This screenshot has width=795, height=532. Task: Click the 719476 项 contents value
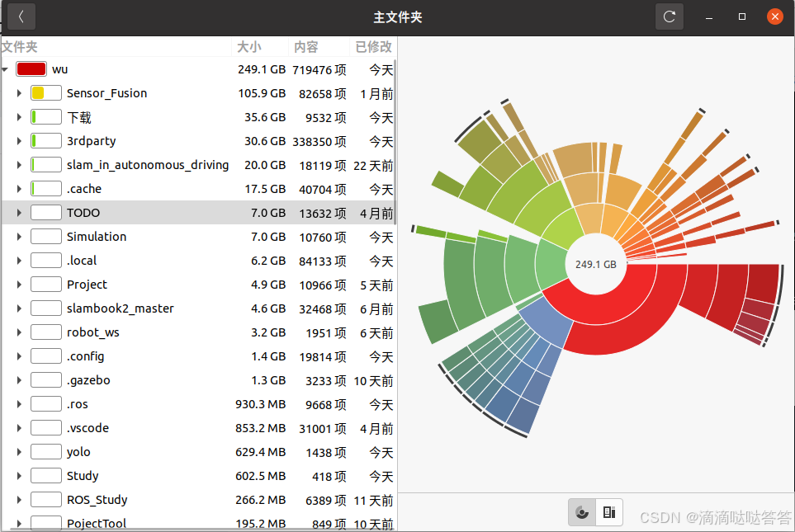point(319,69)
